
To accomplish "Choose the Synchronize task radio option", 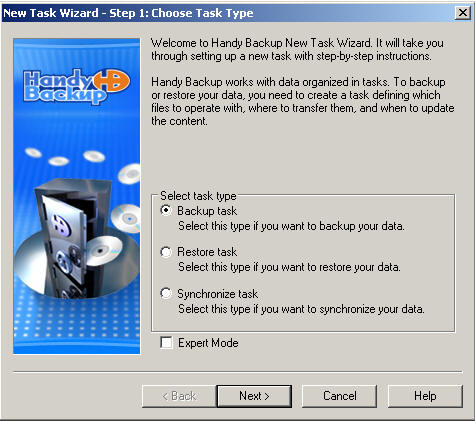I will point(166,293).
